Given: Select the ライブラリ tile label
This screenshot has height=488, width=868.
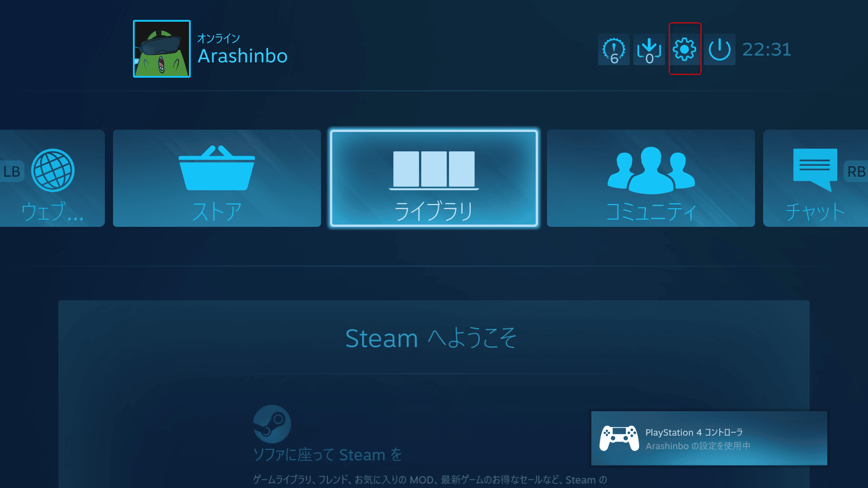Looking at the screenshot, I should (434, 211).
